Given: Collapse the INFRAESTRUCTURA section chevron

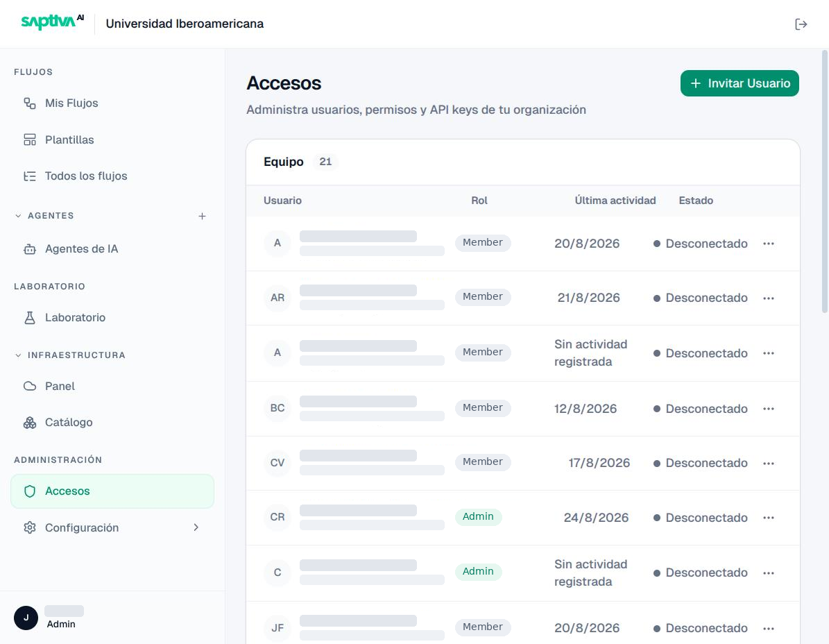Looking at the screenshot, I should coord(18,355).
